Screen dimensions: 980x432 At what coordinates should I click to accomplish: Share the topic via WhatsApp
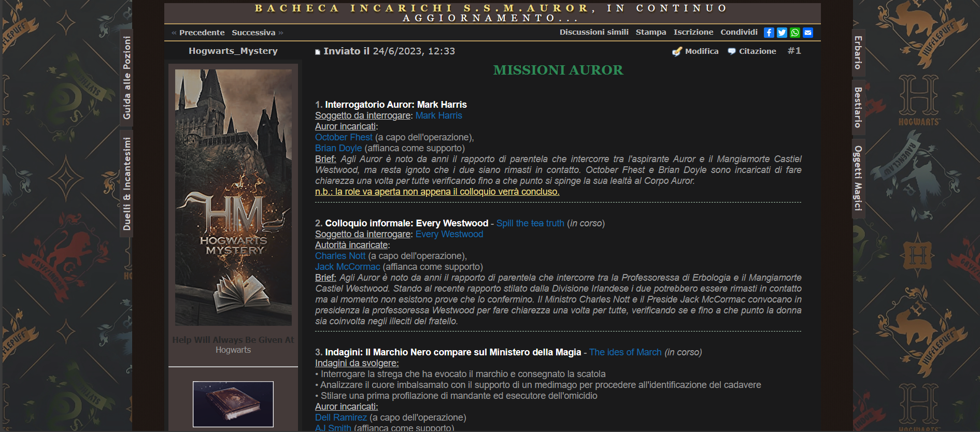point(794,33)
